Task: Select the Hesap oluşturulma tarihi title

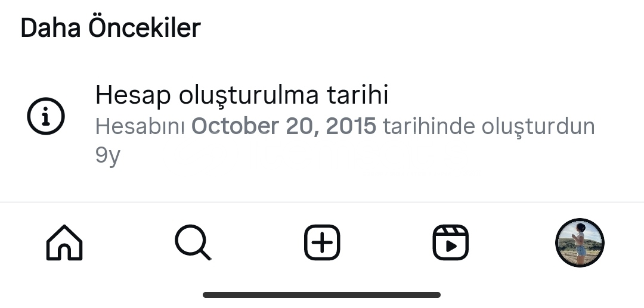Action: point(241,95)
